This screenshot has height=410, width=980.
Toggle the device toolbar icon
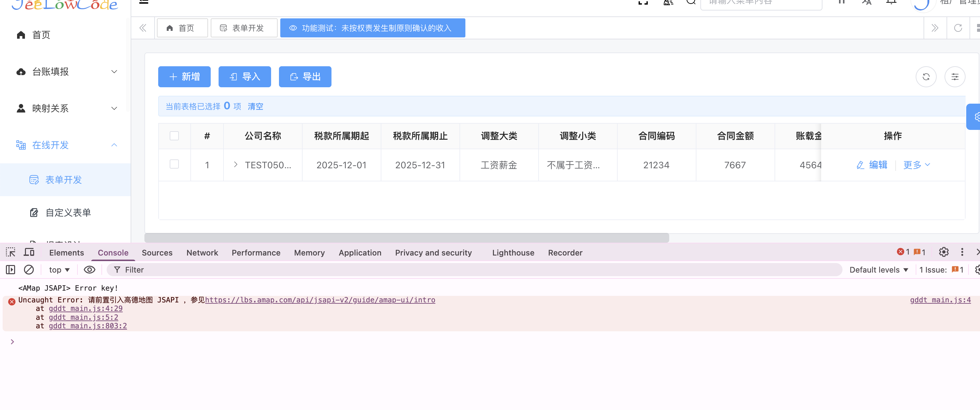[29, 252]
